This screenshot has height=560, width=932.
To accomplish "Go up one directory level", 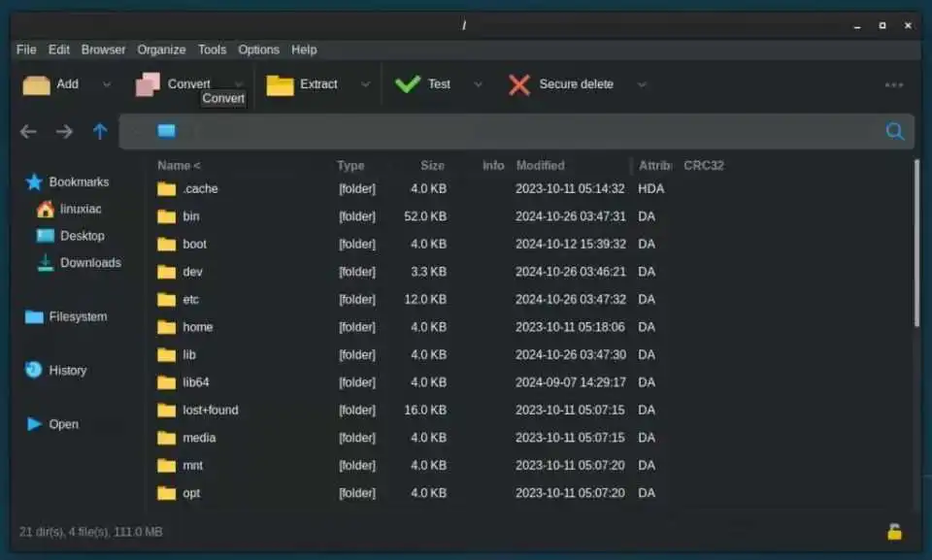I will click(100, 131).
